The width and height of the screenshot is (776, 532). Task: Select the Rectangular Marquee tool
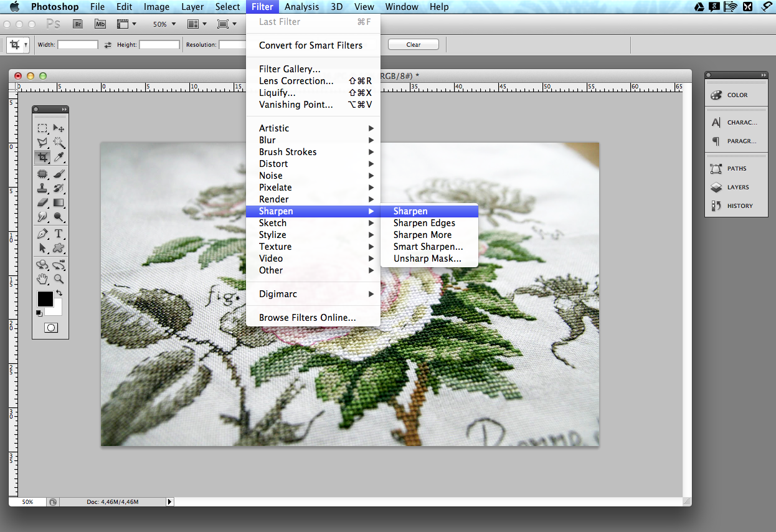coord(42,128)
